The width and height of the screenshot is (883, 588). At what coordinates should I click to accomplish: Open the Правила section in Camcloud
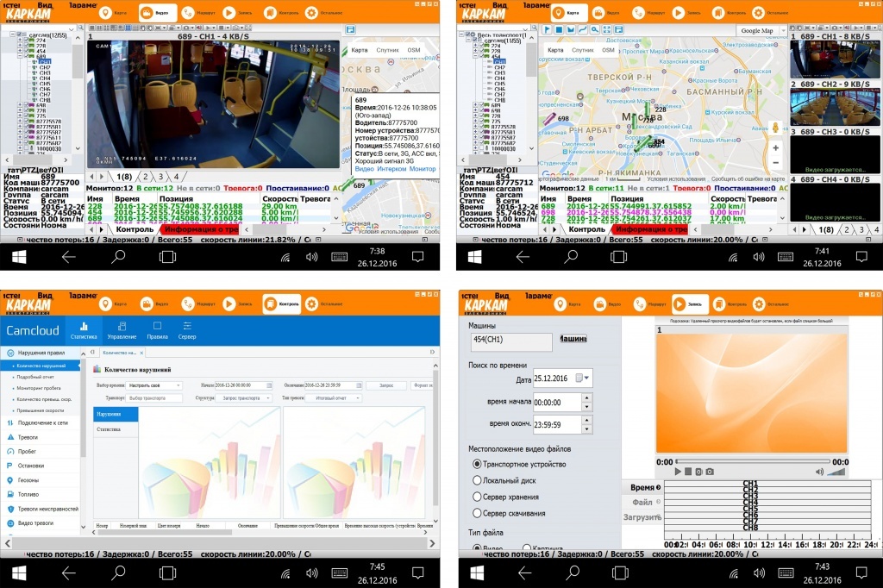point(157,330)
